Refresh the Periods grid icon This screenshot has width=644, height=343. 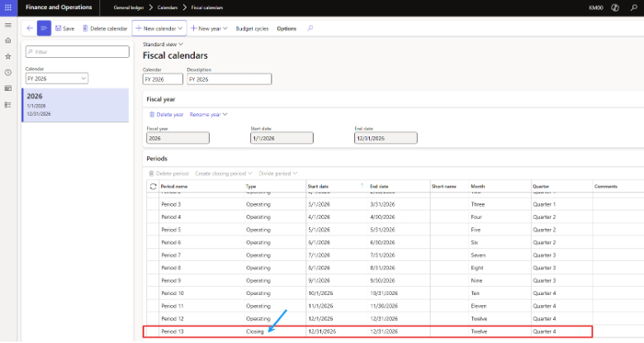[x=154, y=186]
